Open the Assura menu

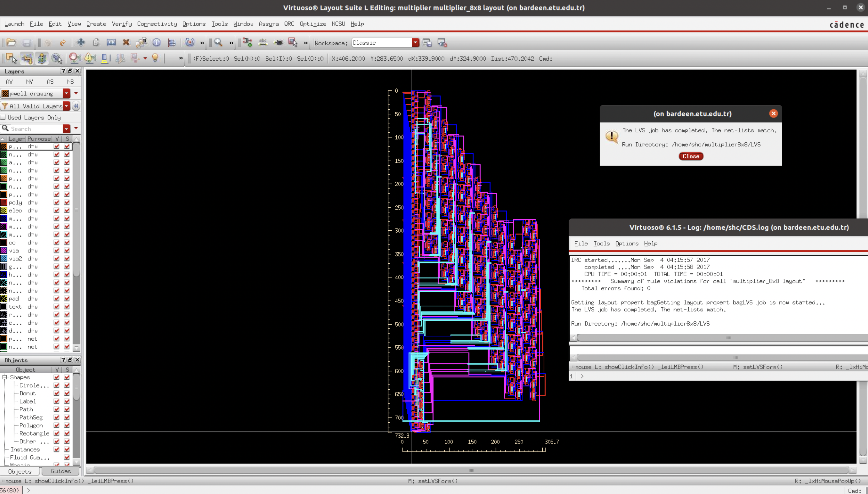(x=268, y=24)
